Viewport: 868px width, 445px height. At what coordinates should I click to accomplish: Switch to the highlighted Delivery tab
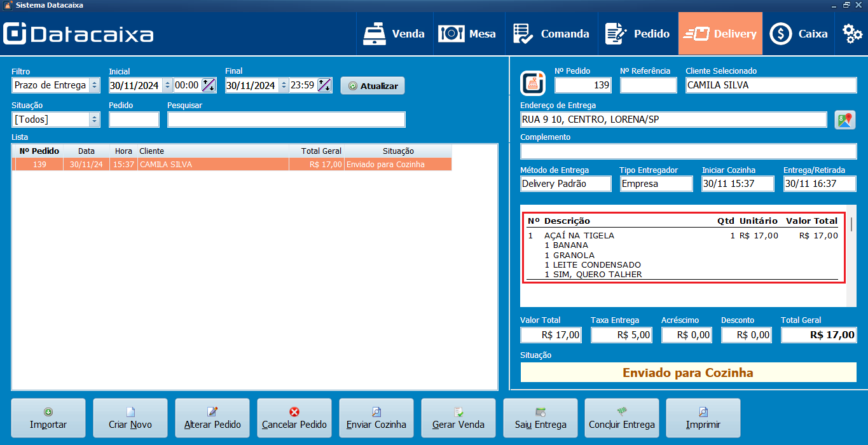[x=720, y=33]
